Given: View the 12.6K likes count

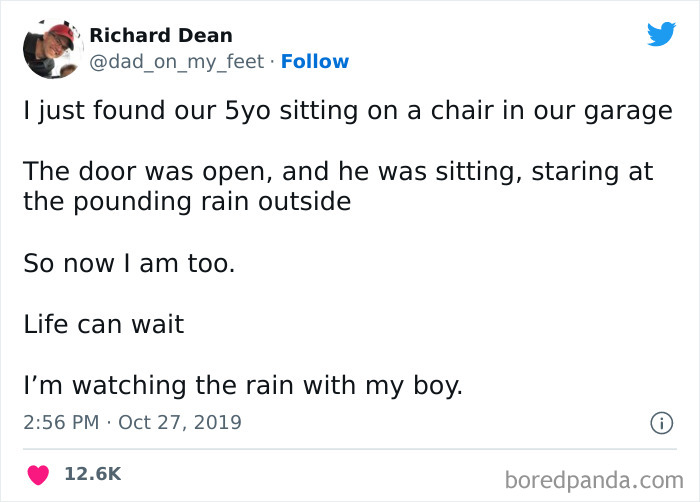Looking at the screenshot, I should [x=92, y=473].
